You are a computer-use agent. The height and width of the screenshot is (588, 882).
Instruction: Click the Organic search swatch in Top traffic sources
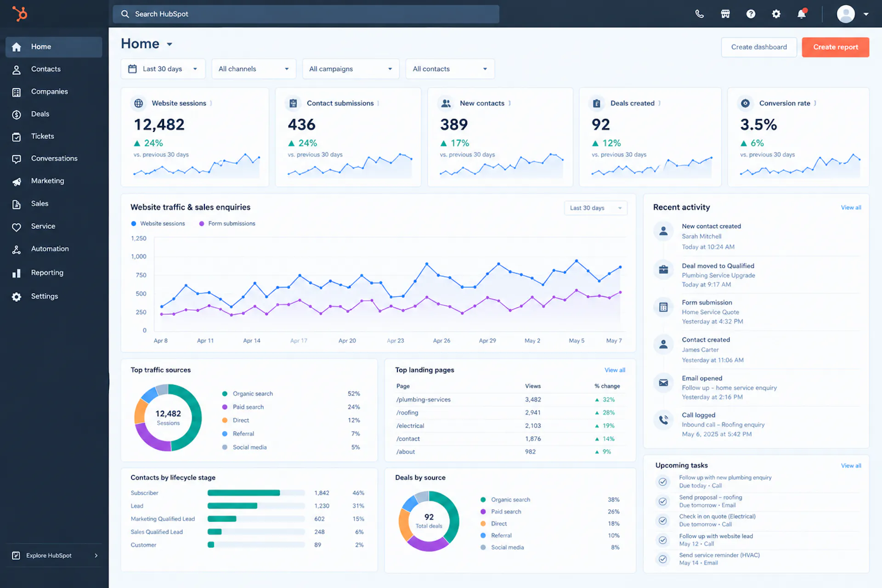(x=225, y=394)
